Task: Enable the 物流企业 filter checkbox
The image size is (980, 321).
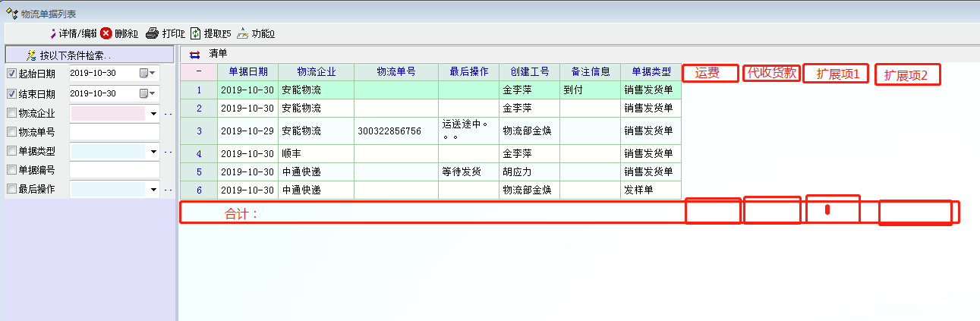Action: 11,113
